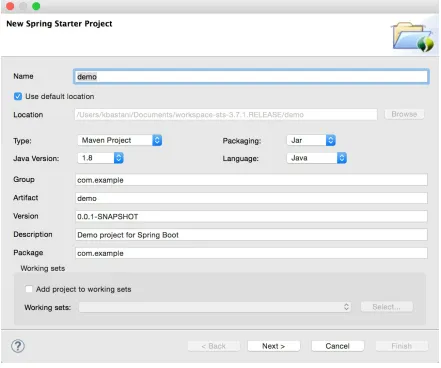Click the Working sets group label
This screenshot has height=368, width=441.
43,268
